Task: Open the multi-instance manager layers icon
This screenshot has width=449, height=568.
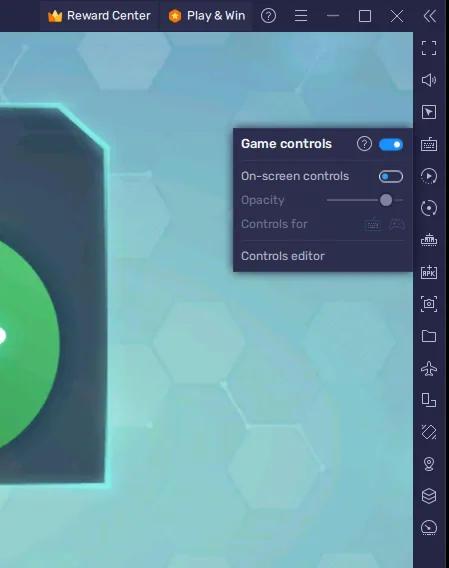Action: [x=429, y=496]
